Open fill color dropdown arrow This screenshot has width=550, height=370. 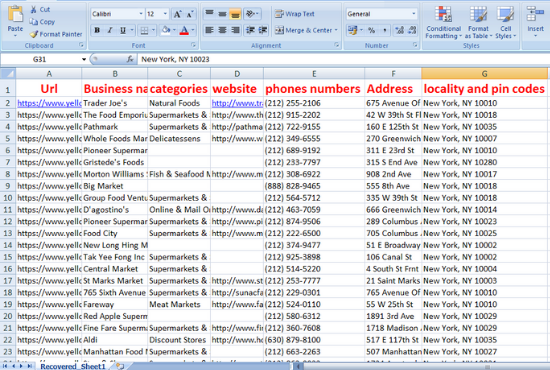174,31
